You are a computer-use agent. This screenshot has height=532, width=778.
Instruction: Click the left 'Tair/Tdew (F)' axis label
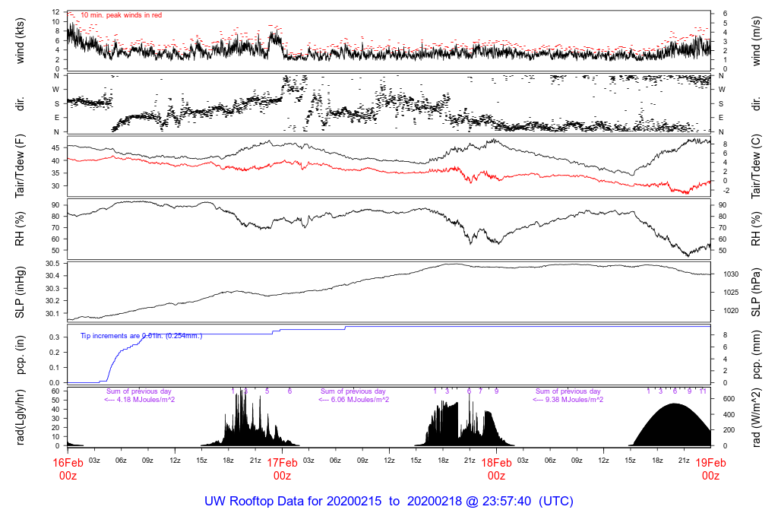tap(20, 166)
